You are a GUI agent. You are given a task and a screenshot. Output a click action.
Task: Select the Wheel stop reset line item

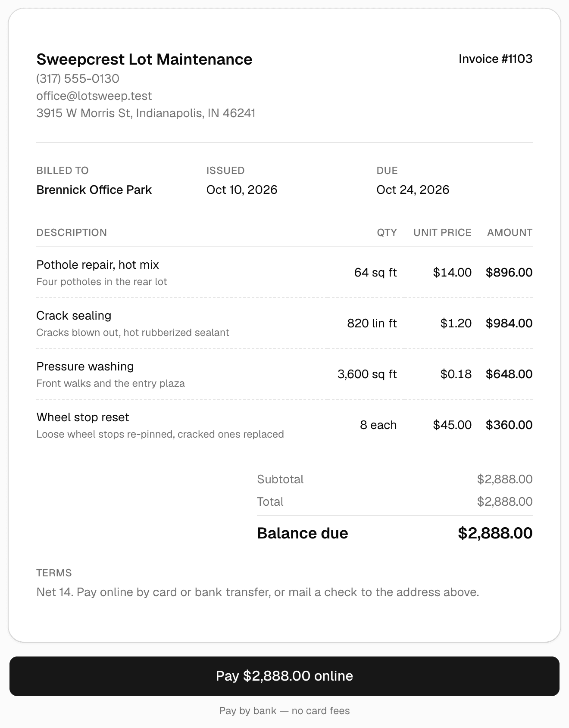284,425
